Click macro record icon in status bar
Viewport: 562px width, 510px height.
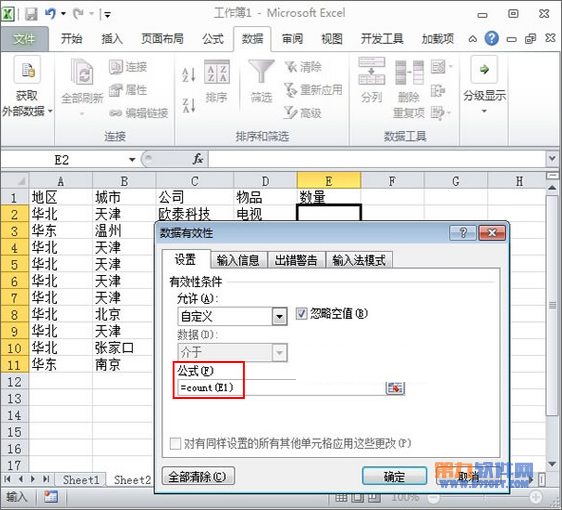pyautogui.click(x=51, y=496)
